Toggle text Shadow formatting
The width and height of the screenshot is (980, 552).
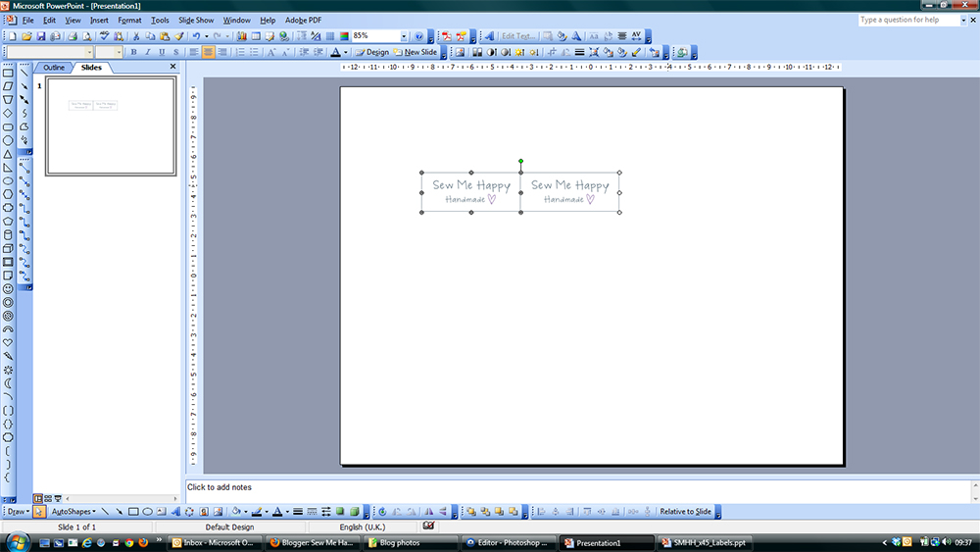tap(176, 53)
